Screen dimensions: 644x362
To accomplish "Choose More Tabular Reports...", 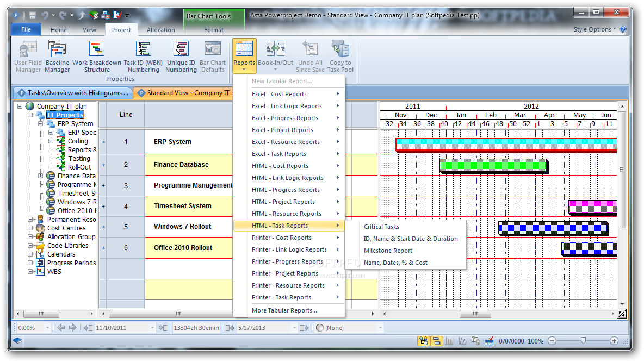I will [x=288, y=310].
